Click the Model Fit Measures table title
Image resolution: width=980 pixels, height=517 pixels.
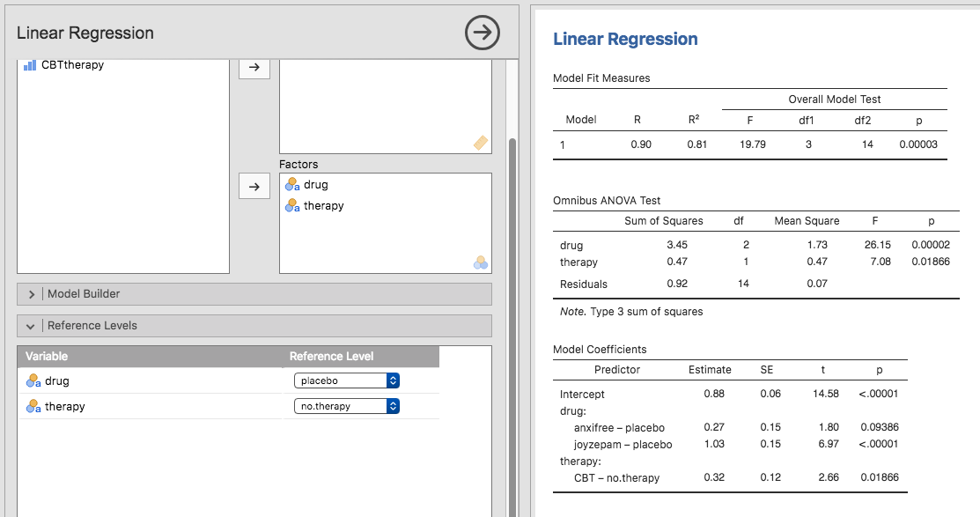[601, 78]
